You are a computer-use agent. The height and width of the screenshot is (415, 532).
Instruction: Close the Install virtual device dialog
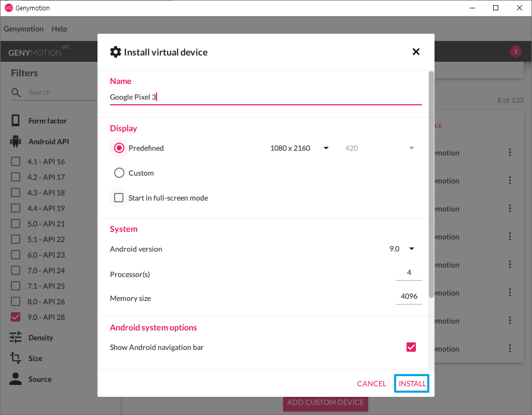[x=416, y=51]
